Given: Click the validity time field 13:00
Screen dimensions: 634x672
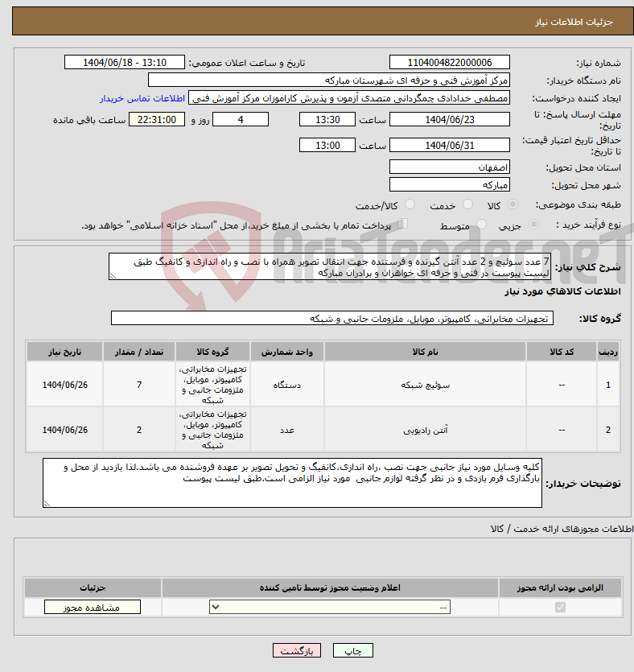Looking at the screenshot, I should point(327,146).
